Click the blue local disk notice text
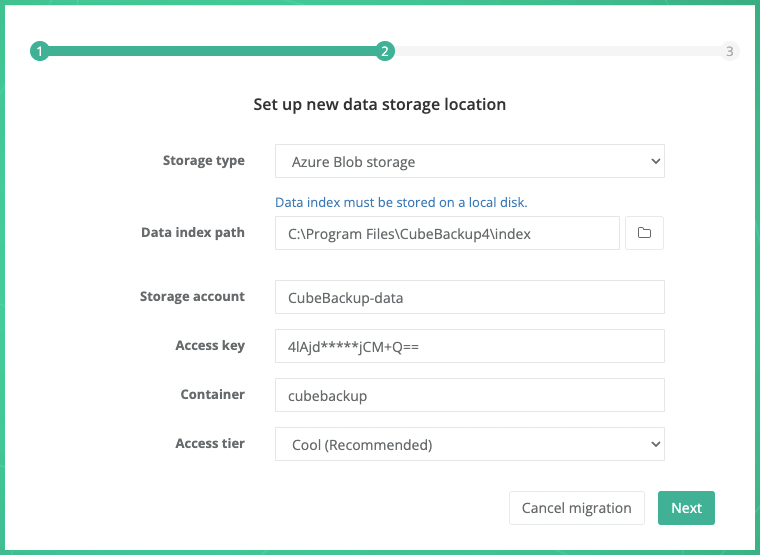 401,202
